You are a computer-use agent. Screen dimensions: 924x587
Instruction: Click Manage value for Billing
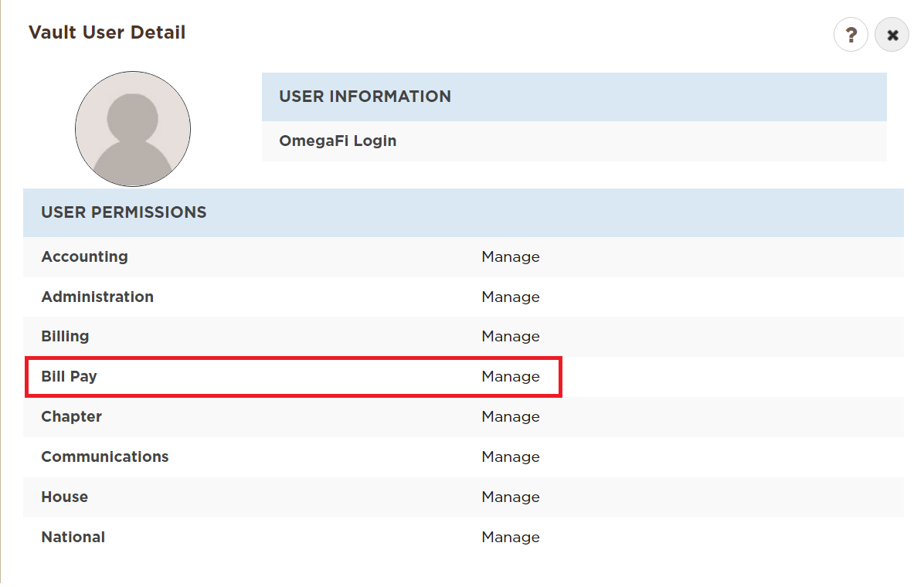511,337
